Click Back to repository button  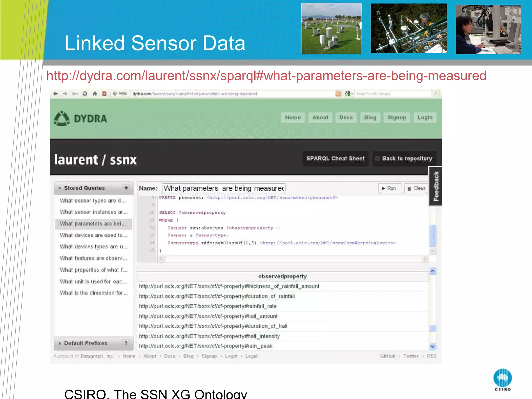click(x=404, y=159)
